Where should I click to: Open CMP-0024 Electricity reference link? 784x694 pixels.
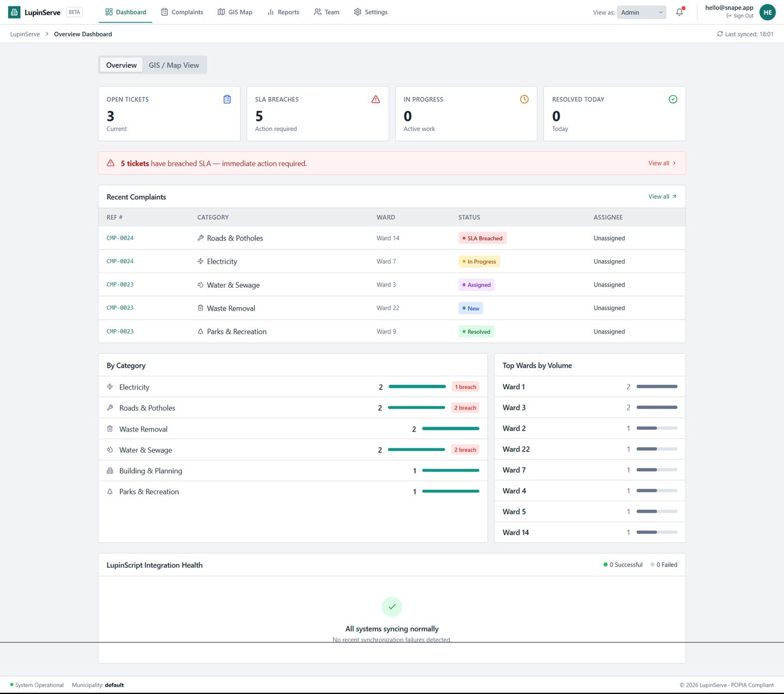click(120, 261)
